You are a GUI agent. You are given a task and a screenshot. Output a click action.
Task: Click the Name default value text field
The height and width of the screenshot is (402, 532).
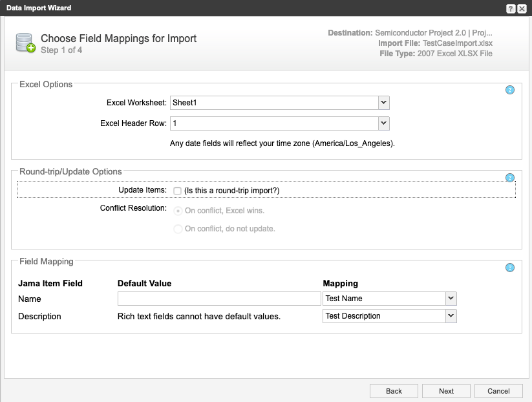pos(219,299)
